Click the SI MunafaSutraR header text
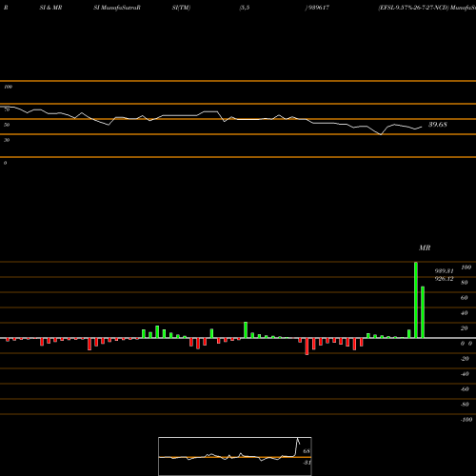The width and height of the screenshot is (476, 476). click(117, 8)
